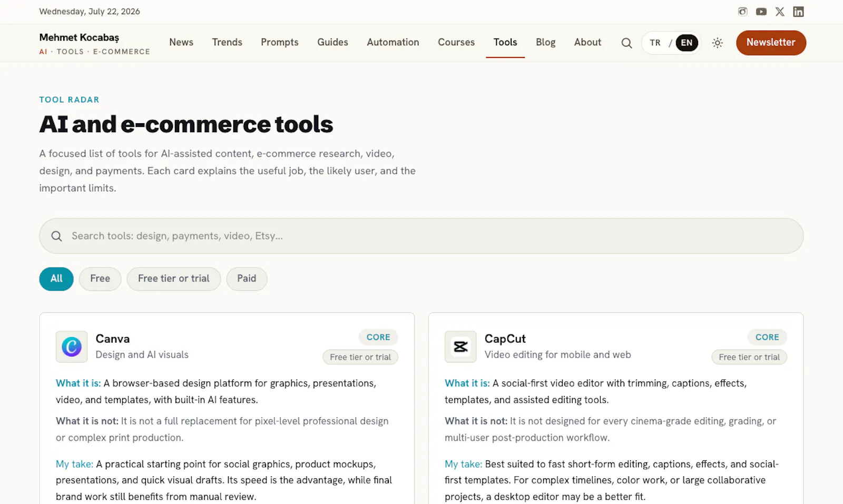Toggle the light/dark theme sun icon

click(717, 43)
